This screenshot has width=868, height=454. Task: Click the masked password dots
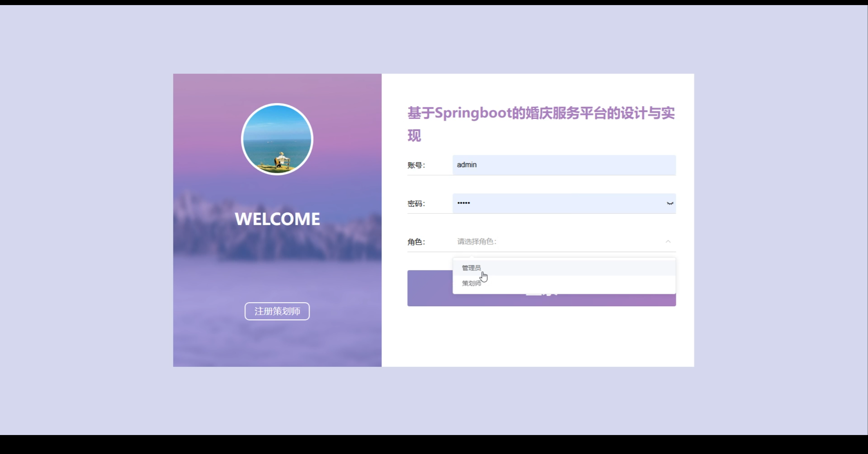[463, 203]
